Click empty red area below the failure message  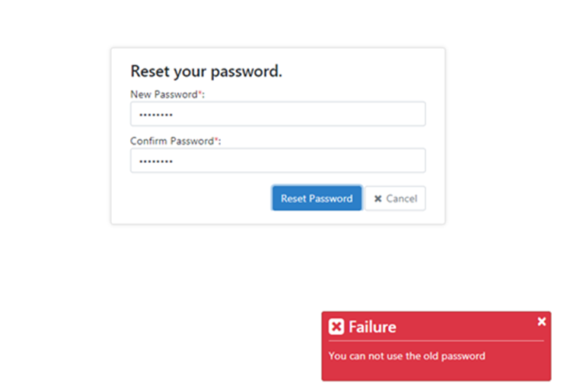tap(436, 371)
